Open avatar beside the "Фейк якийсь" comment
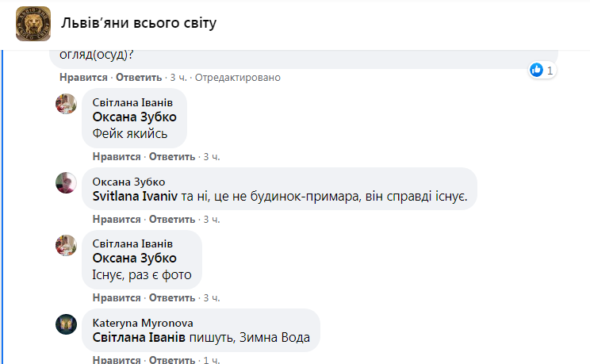The image size is (590, 364). (x=66, y=104)
